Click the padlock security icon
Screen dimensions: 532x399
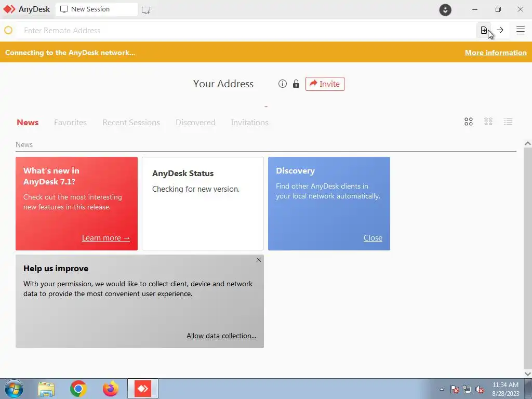point(296,84)
